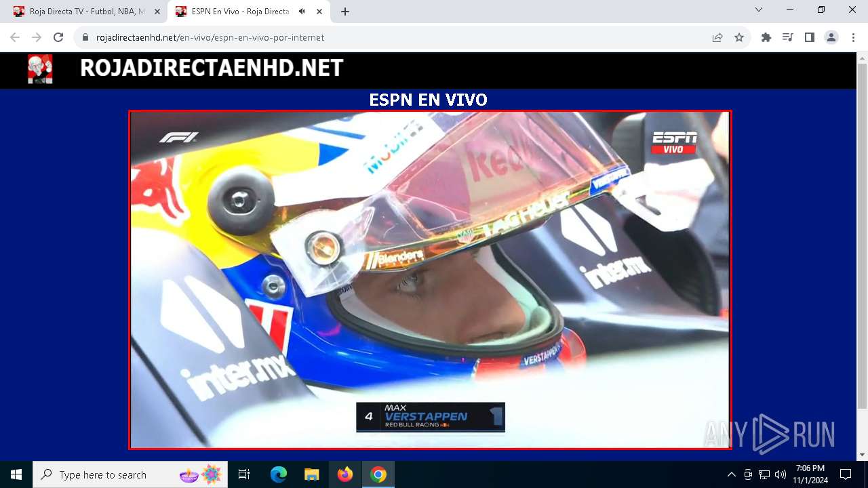This screenshot has width=868, height=488.
Task: Click the ESPN EN VIVO heading
Action: click(x=428, y=100)
